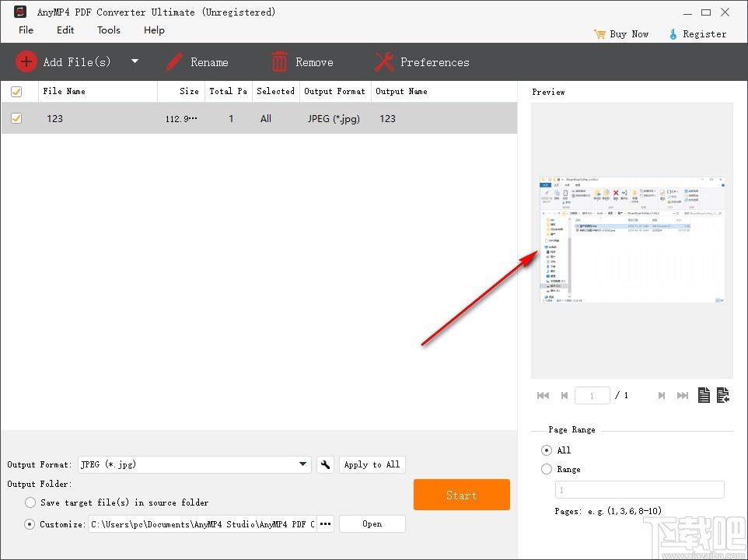Open the Add File(s) dropdown arrow
Image resolution: width=748 pixels, height=560 pixels.
(x=135, y=61)
